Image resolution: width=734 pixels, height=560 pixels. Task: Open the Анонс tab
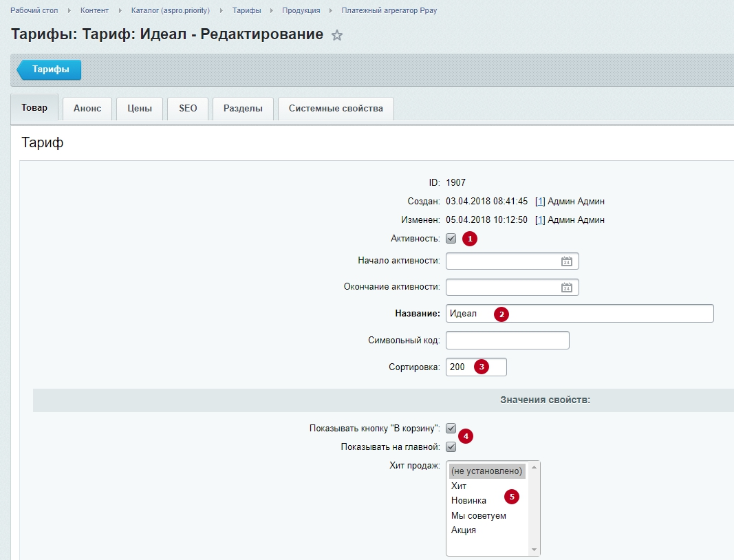87,108
